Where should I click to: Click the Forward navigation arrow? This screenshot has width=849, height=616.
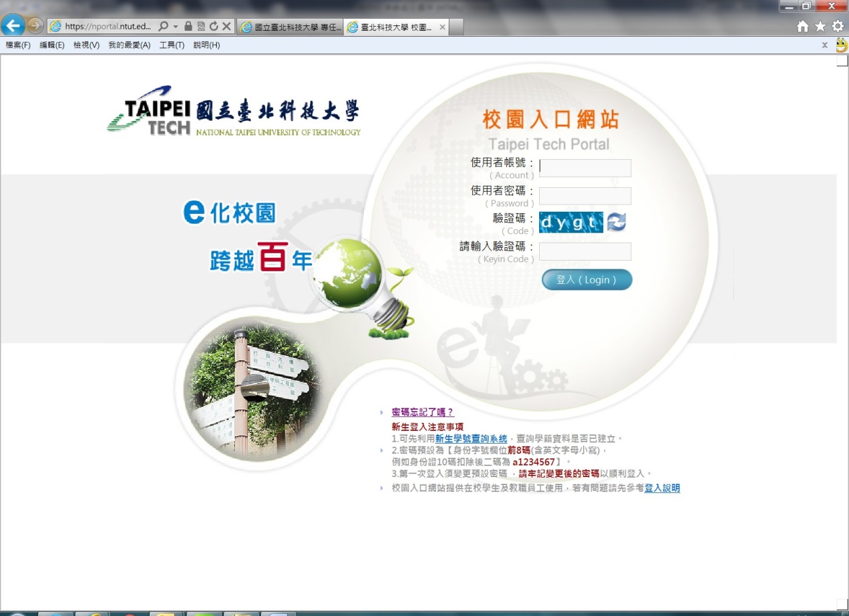(x=35, y=26)
